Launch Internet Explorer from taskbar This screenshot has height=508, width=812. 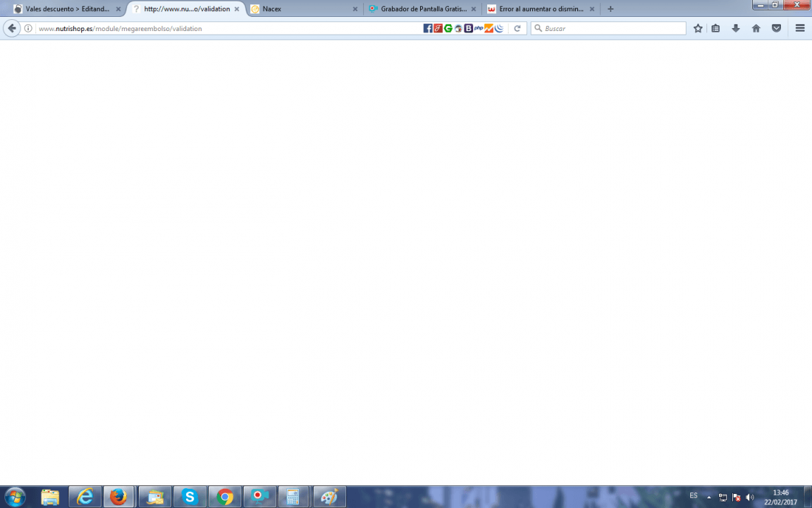pyautogui.click(x=85, y=497)
